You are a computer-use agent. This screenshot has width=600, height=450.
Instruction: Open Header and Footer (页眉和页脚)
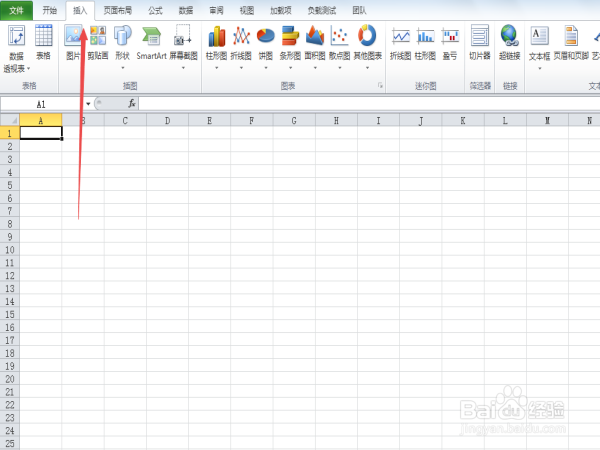(x=571, y=42)
